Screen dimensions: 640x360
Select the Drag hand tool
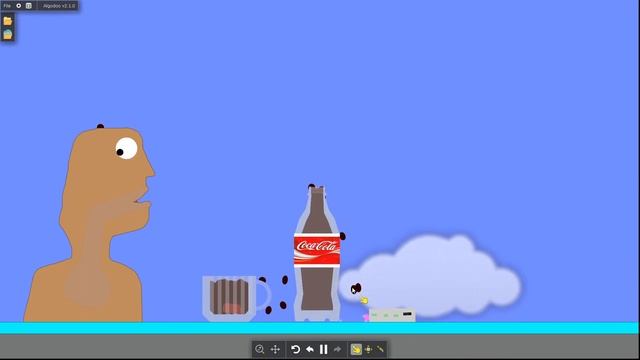click(356, 349)
